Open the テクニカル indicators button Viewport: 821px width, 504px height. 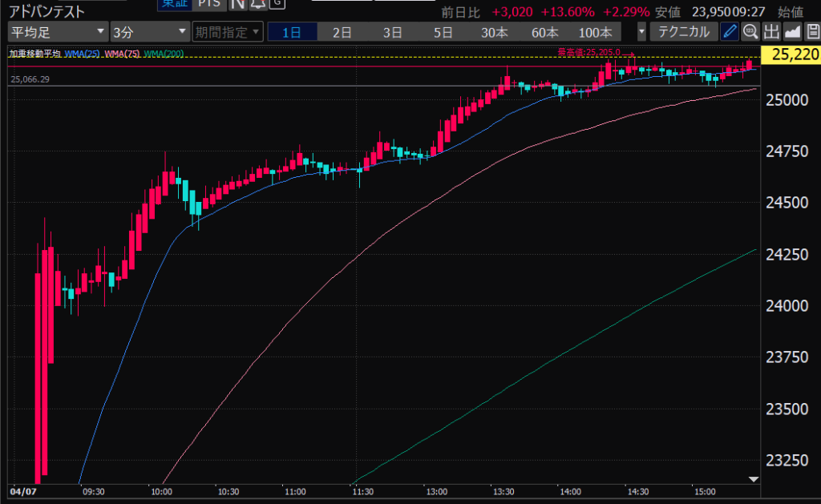tap(683, 32)
